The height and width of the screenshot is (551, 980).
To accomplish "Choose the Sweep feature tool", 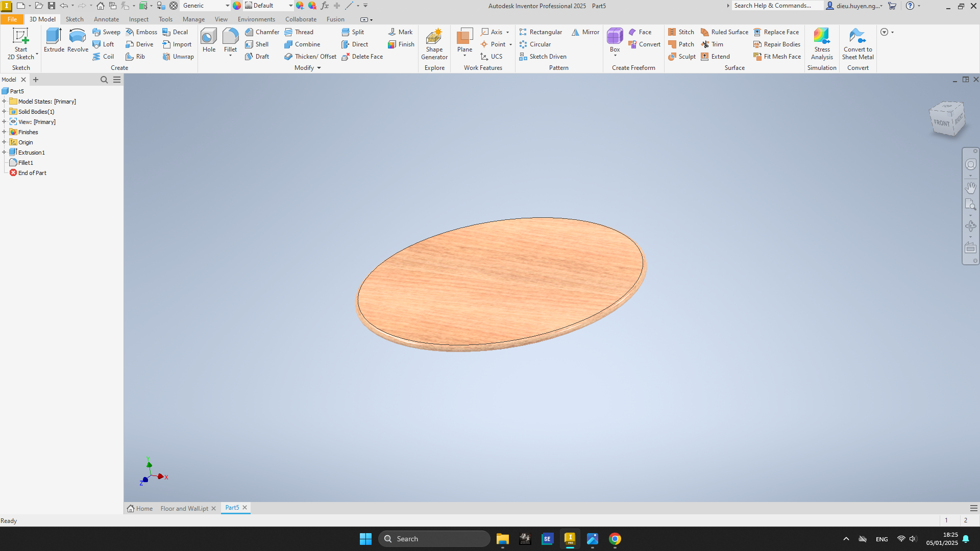I will [x=106, y=32].
